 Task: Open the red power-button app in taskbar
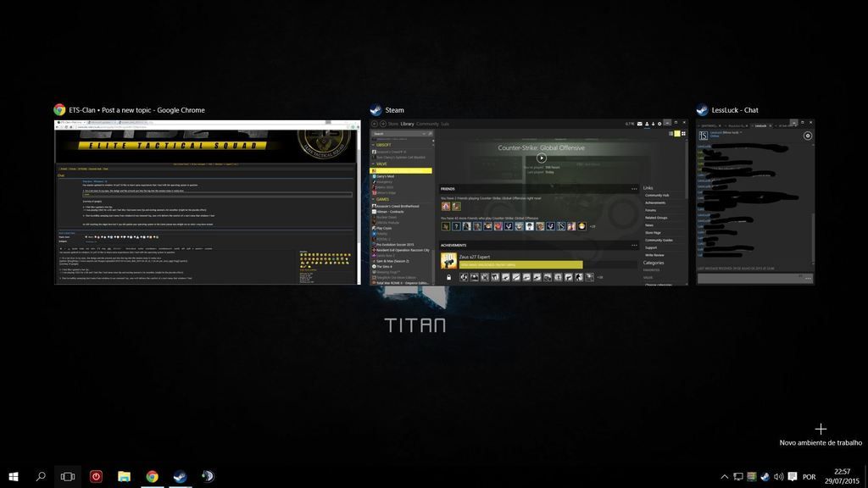tap(96, 476)
